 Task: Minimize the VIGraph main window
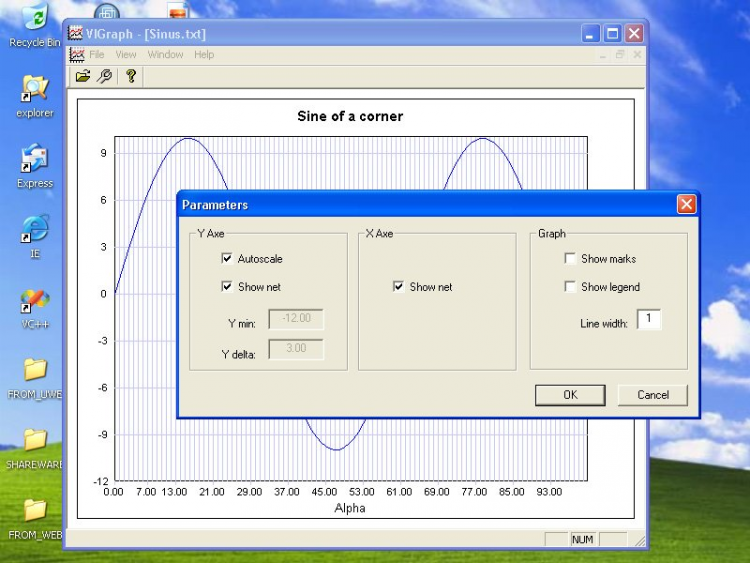(x=590, y=34)
